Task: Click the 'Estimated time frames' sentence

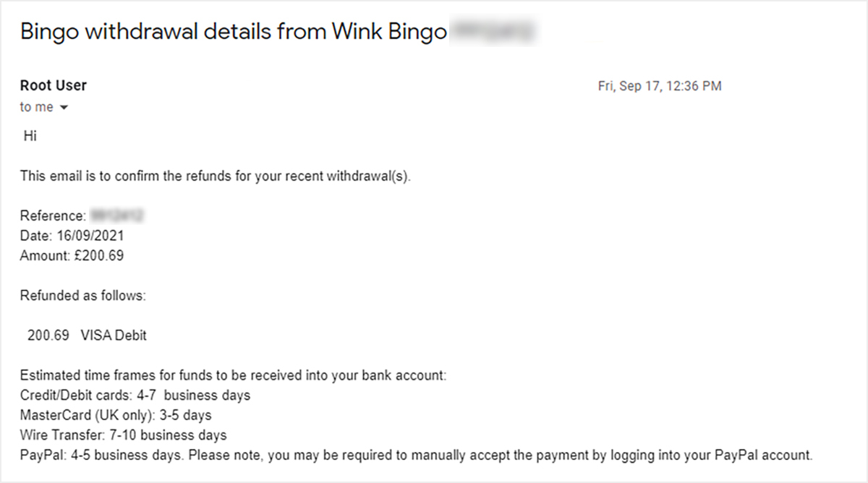Action: click(234, 375)
